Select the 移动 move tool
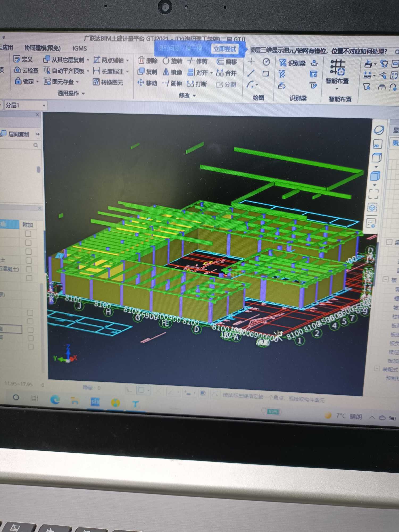This screenshot has height=532, width=399. [x=147, y=83]
